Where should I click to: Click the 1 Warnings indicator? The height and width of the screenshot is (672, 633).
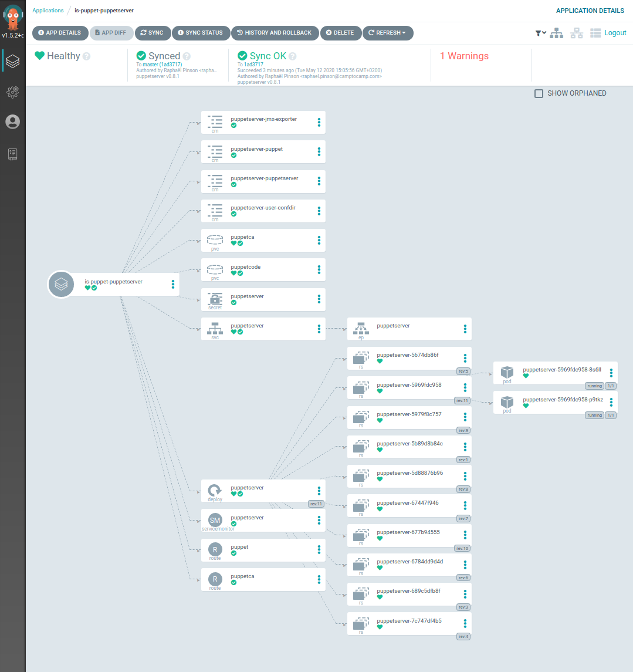[x=463, y=56]
